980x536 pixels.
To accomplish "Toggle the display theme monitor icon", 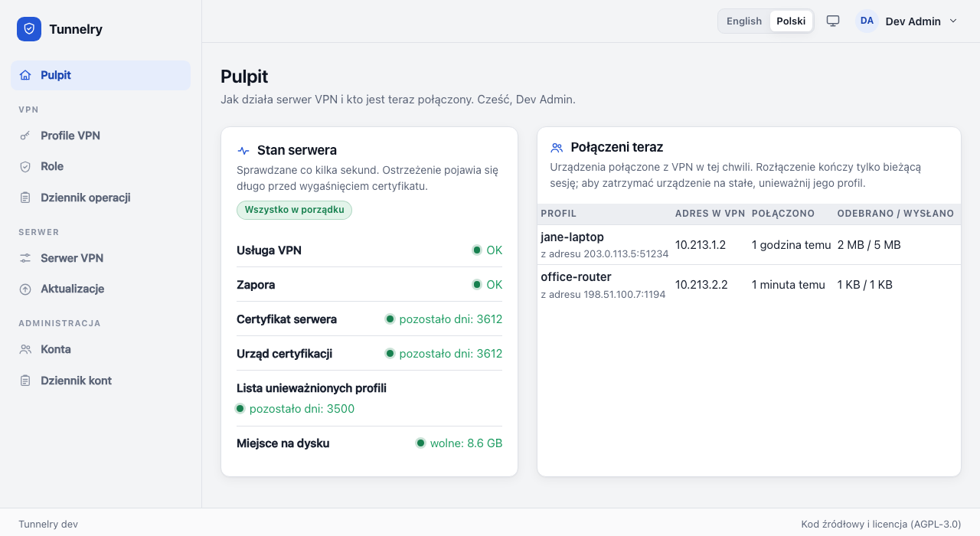I will [833, 21].
